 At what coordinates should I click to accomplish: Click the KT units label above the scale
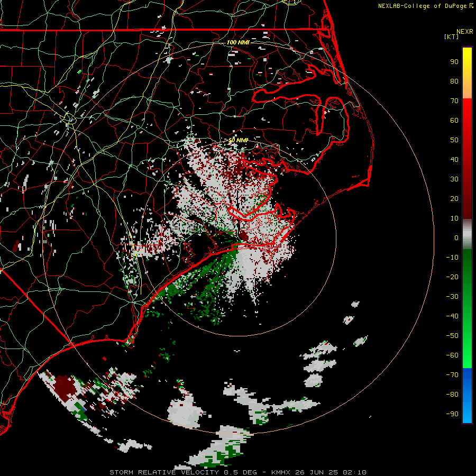coord(452,36)
